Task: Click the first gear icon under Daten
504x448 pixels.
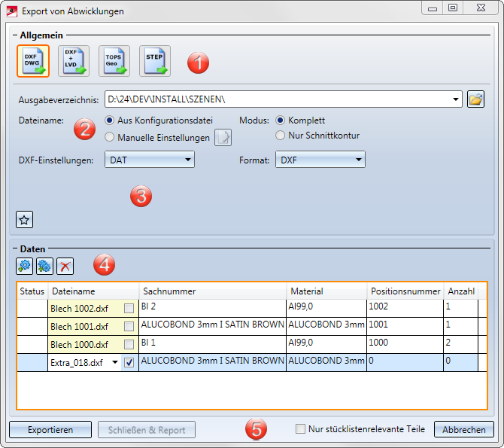Action: (25, 266)
